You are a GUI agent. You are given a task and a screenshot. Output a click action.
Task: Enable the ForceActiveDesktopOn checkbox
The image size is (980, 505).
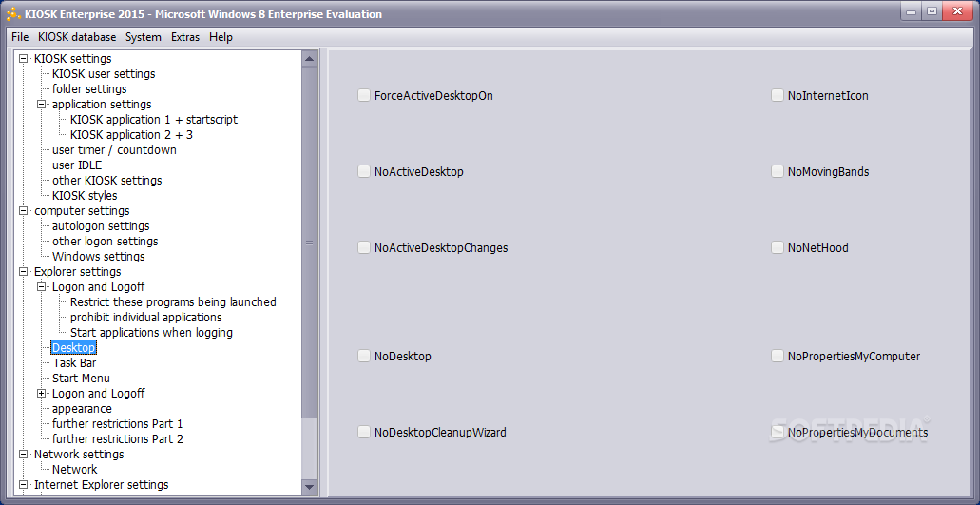[364, 96]
